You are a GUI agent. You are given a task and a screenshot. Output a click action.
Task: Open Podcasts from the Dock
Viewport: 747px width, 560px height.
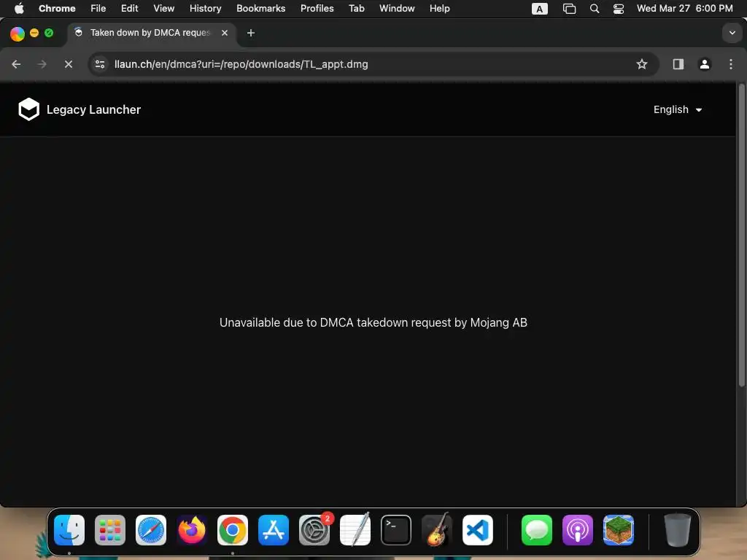[578, 530]
